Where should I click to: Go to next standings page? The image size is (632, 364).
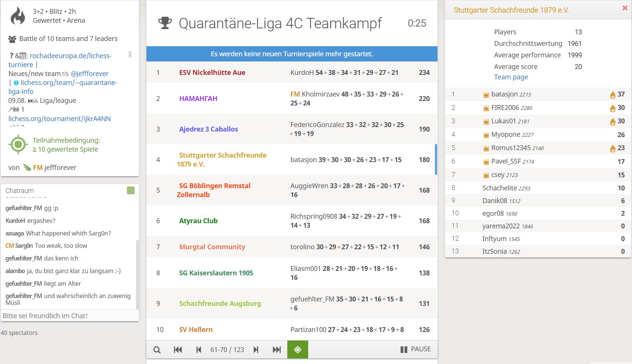[256, 349]
